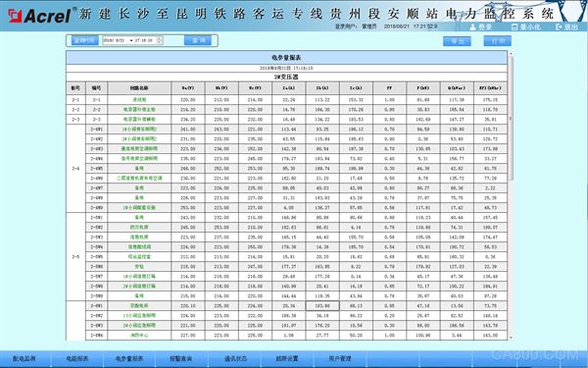Click the export (导出) button
588x368 pixels.
click(457, 41)
